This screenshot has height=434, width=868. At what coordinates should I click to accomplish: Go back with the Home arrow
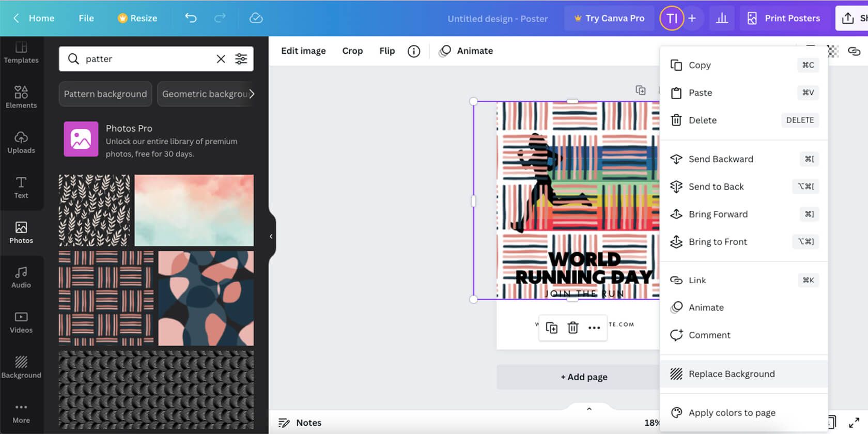click(16, 18)
